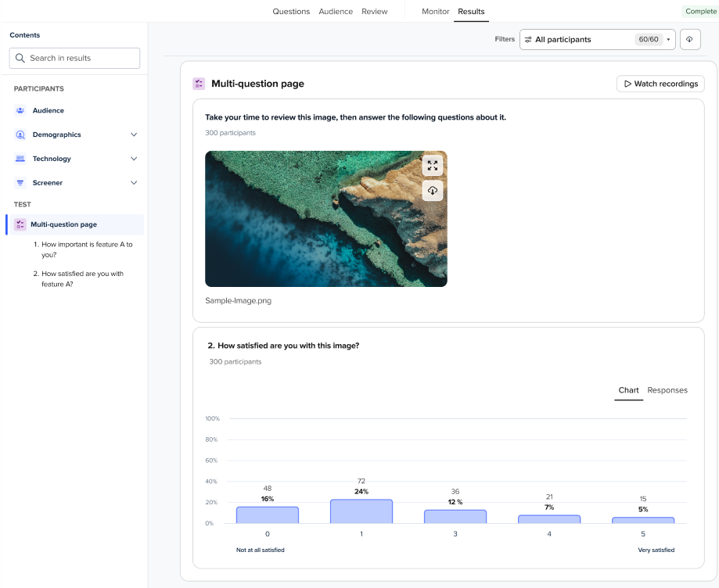Go to the Questions tab

(x=291, y=12)
